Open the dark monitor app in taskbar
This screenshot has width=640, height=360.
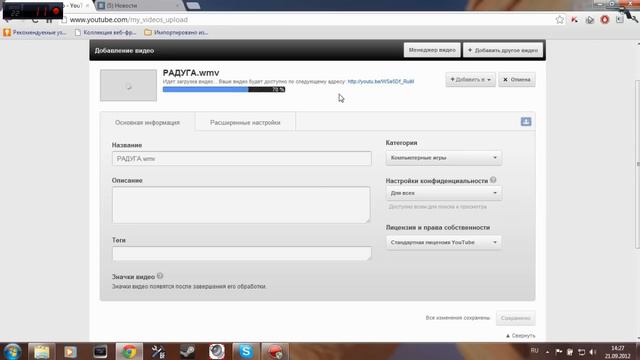[100, 351]
